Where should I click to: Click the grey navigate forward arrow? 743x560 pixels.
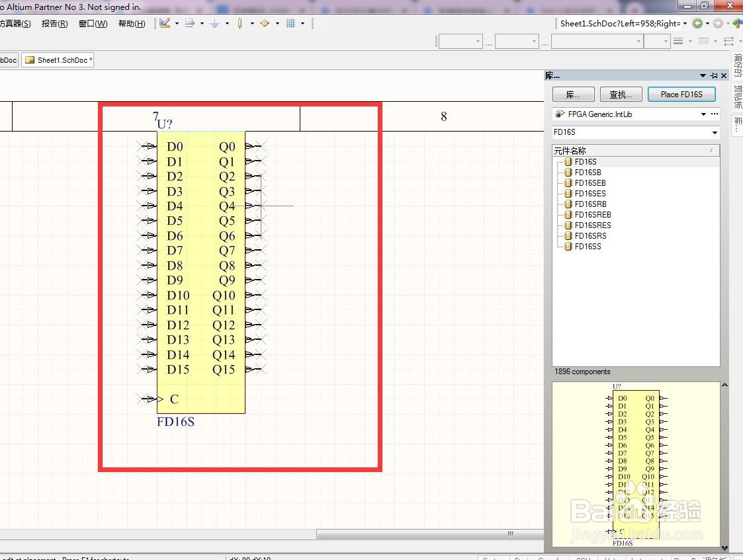718,23
